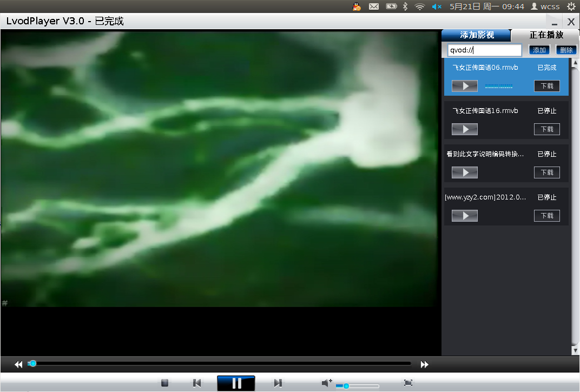Open the Bluetooth indicator menu
Screen dimensions: 580x392
[x=405, y=6]
